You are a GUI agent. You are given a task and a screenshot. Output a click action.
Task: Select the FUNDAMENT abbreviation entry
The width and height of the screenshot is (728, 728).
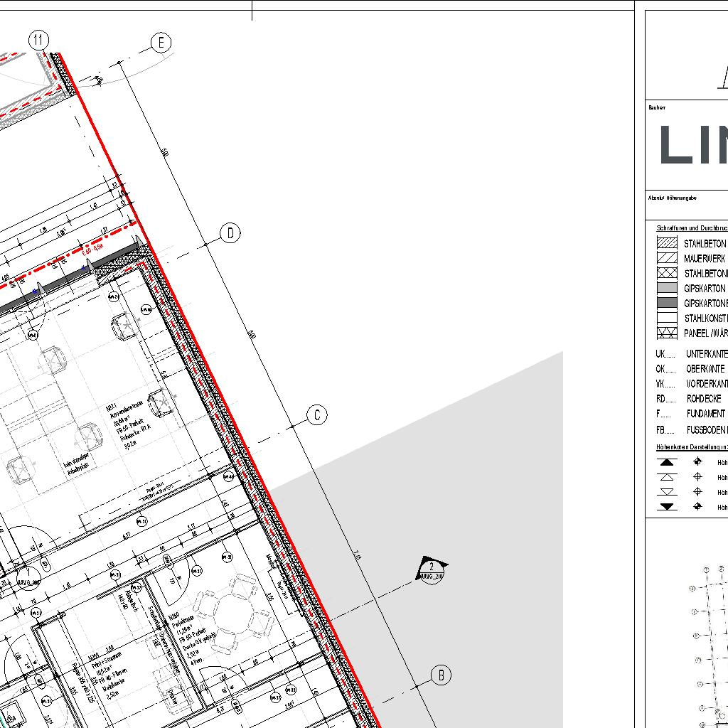(705, 413)
